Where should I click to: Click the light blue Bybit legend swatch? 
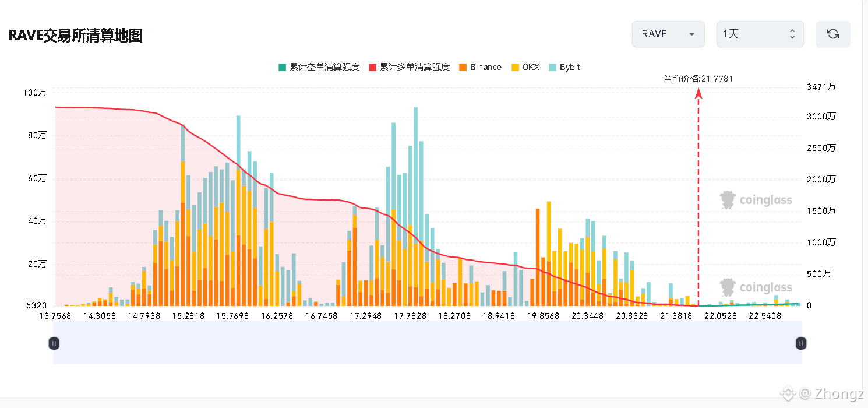tap(553, 67)
